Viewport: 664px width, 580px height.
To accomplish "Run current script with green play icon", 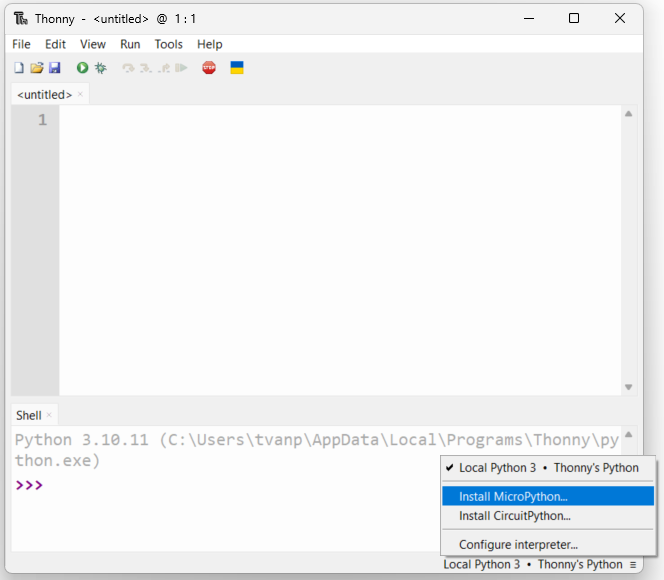I will pyautogui.click(x=83, y=68).
